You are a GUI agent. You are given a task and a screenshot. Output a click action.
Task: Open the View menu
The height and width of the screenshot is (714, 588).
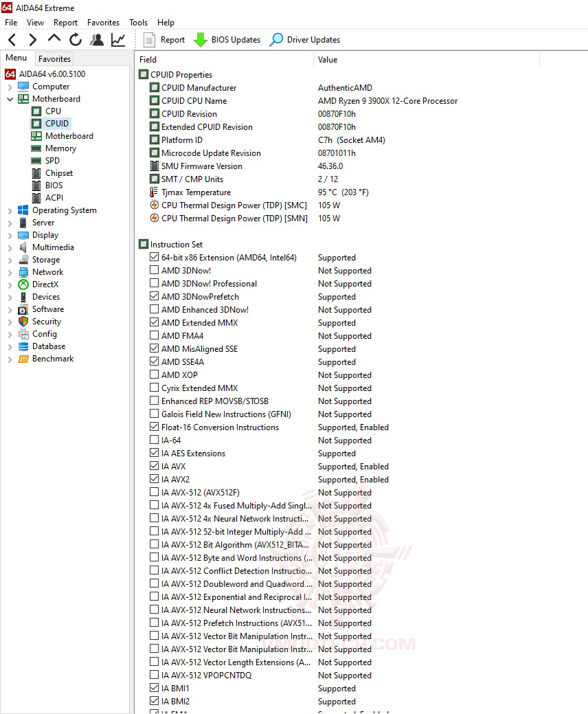pyautogui.click(x=35, y=22)
